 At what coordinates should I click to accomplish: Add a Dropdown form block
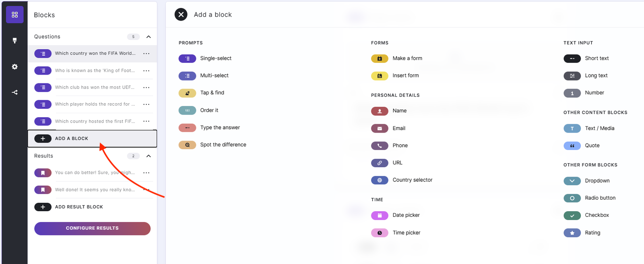[597, 181]
